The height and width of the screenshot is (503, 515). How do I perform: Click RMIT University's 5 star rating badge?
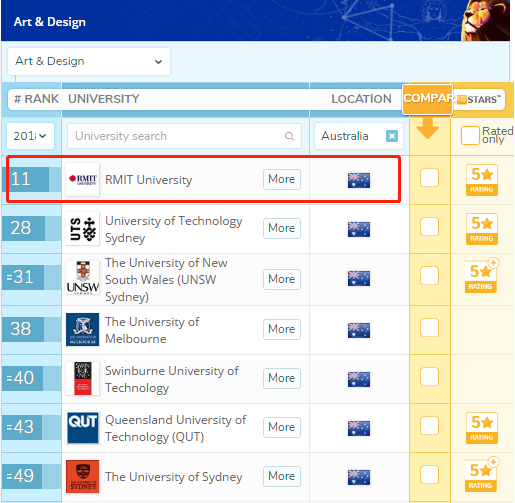point(482,180)
